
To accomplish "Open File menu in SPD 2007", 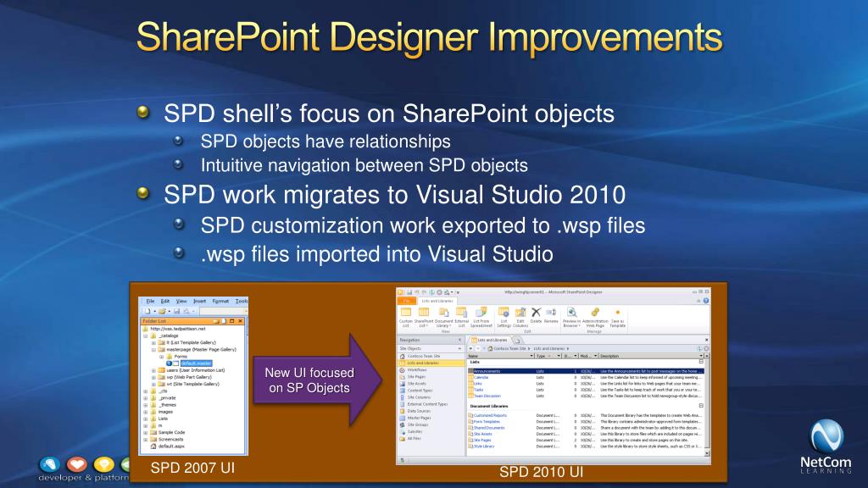I will 151,301.
